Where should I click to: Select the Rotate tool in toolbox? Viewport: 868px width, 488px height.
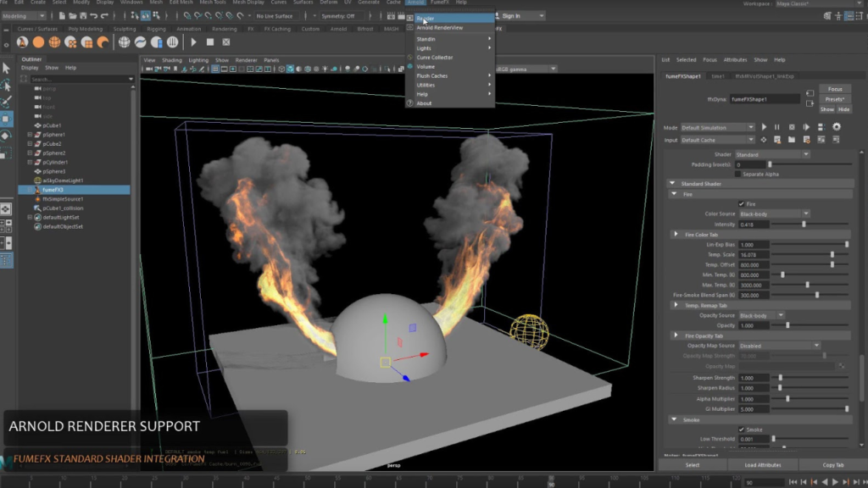pyautogui.click(x=6, y=136)
